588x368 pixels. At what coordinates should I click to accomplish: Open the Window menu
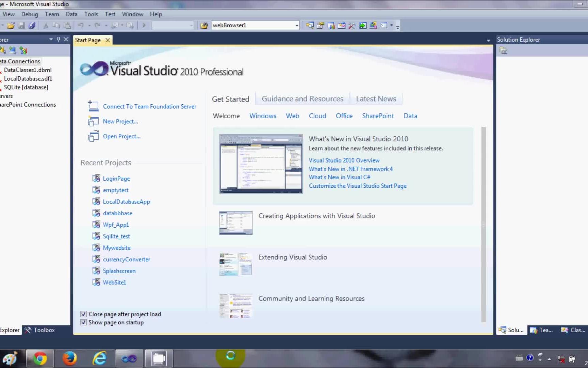tap(133, 14)
